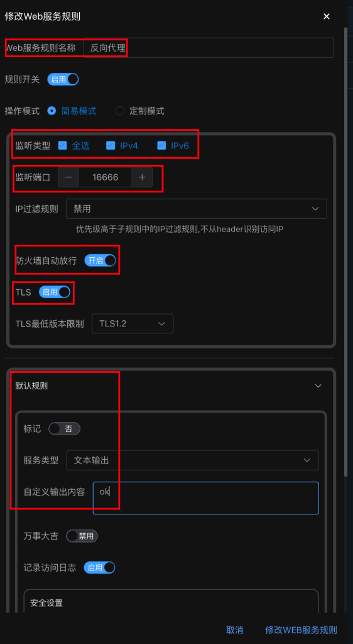This screenshot has width=353, height=644.
Task: Turn off the TLS switch
Action: [55, 292]
